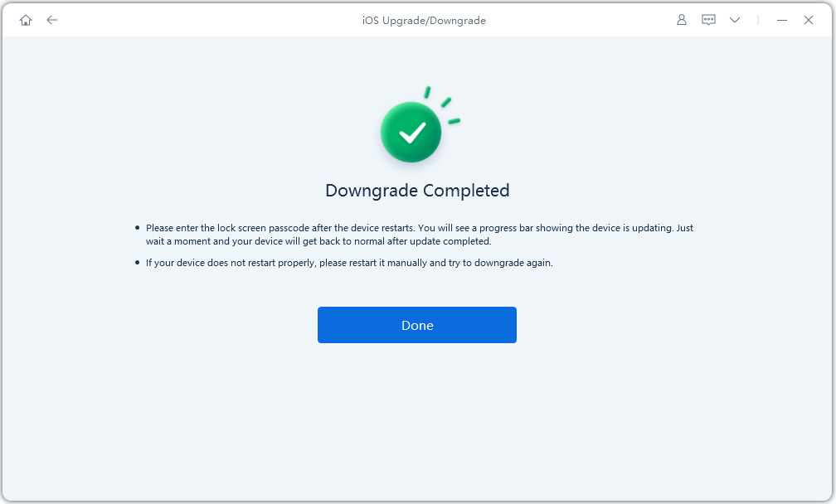The height and width of the screenshot is (504, 836).
Task: Click the Downgrade Completed heading
Action: click(417, 190)
